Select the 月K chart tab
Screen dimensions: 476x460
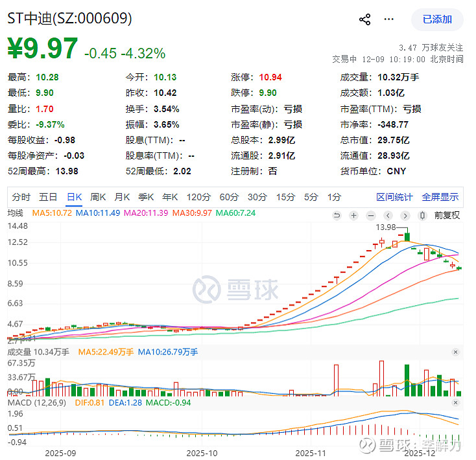[x=122, y=197]
